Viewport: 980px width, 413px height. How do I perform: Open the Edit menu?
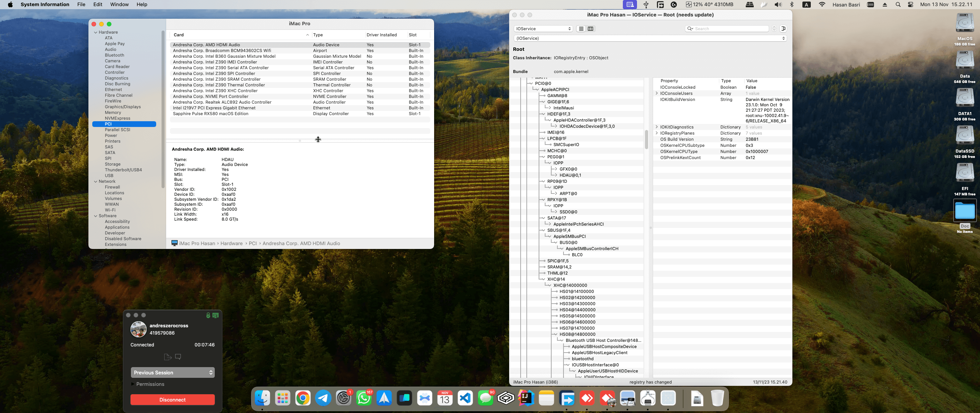[98, 5]
